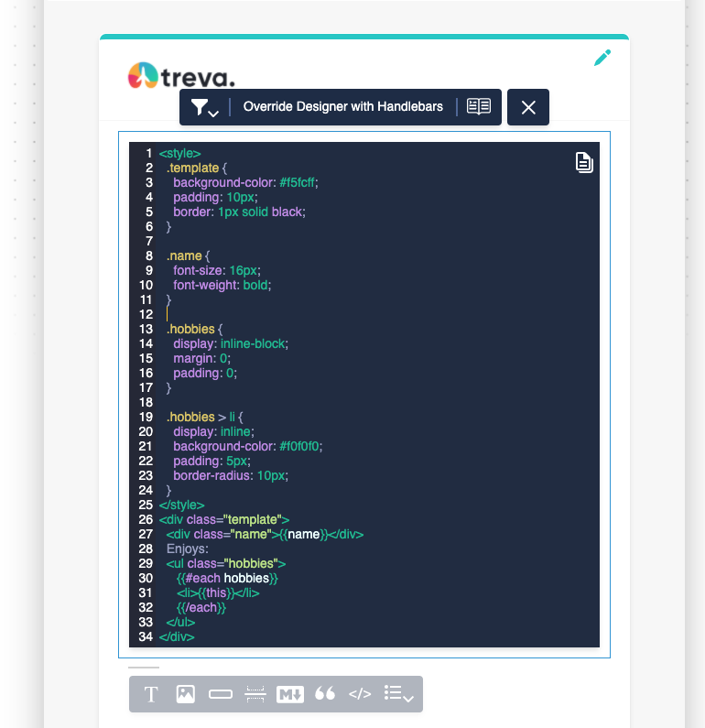
Task: Click '.template {' selector text
Action: pyautogui.click(x=197, y=168)
